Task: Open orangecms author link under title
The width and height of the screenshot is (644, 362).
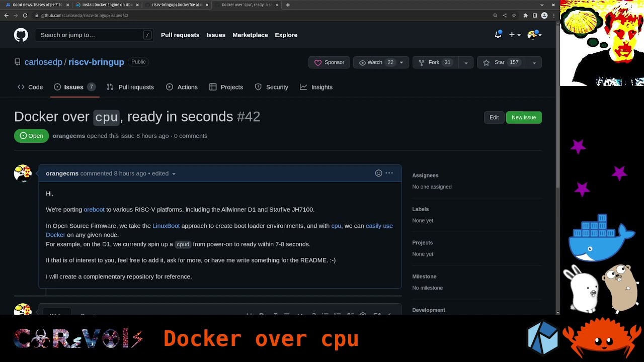Action: click(68, 136)
